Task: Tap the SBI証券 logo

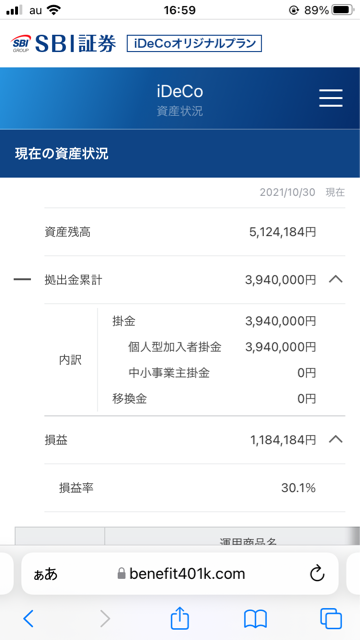Action: [63, 43]
